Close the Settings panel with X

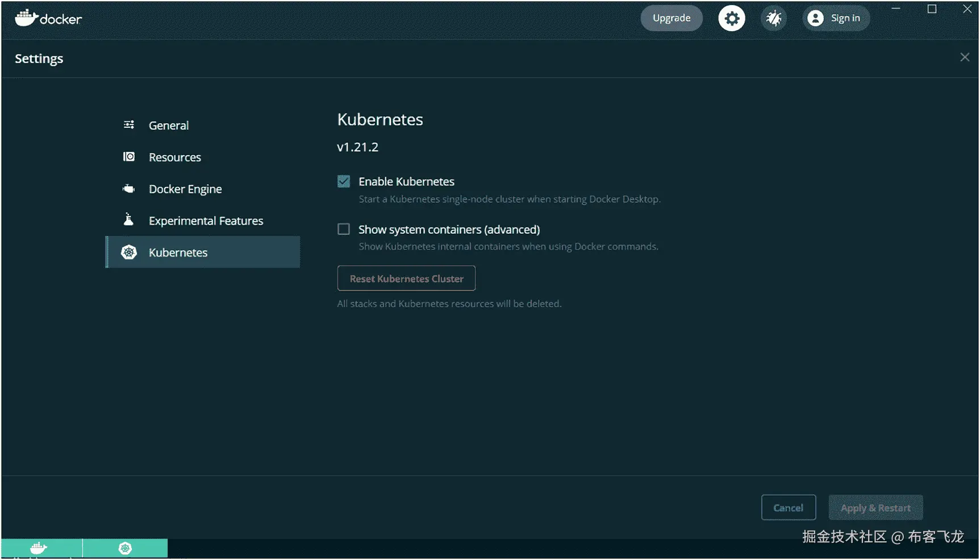click(965, 57)
